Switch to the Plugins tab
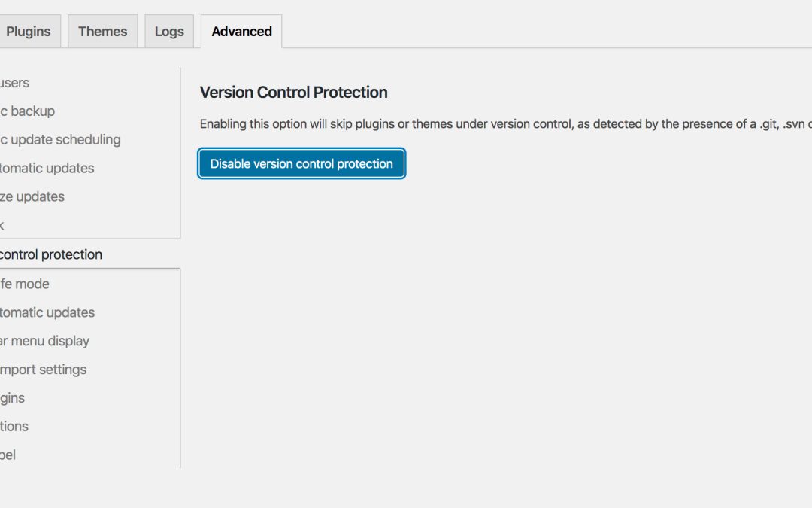 [x=29, y=31]
